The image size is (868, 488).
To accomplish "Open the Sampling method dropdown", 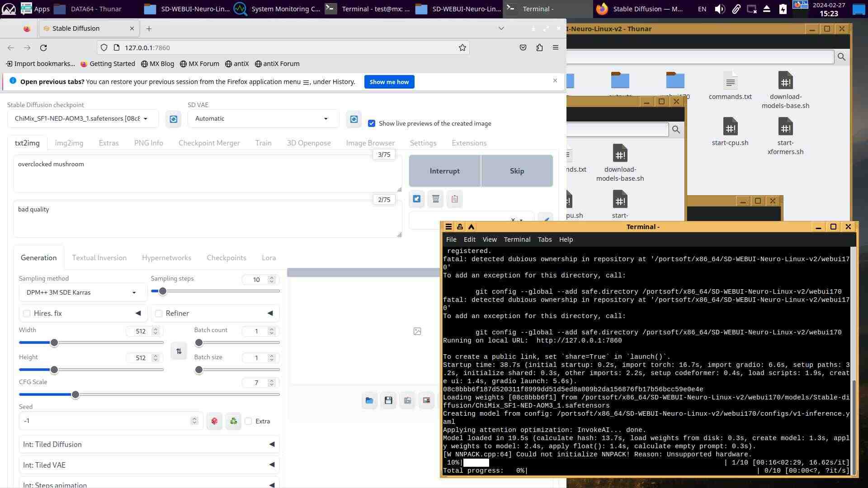I will [82, 292].
